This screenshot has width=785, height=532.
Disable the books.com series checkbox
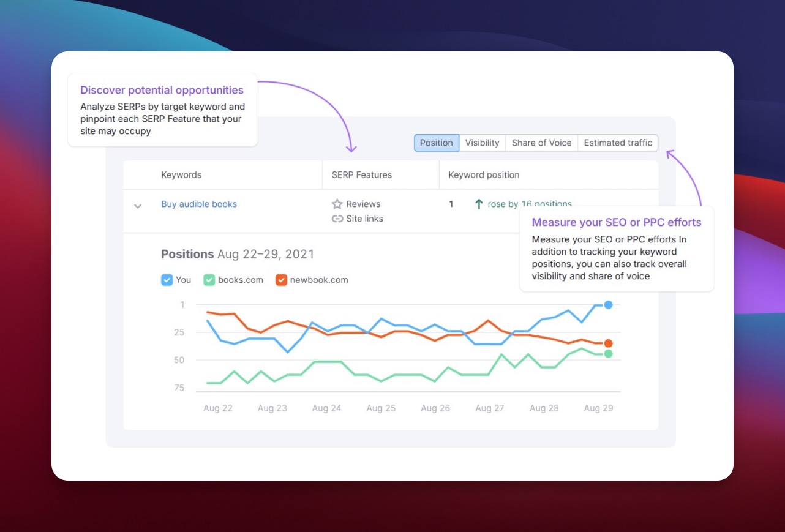[x=211, y=280]
